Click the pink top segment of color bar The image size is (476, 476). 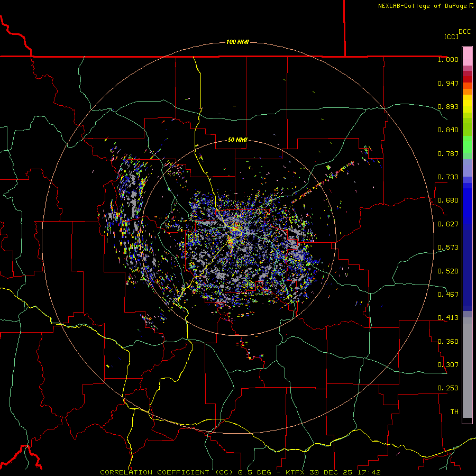click(467, 56)
